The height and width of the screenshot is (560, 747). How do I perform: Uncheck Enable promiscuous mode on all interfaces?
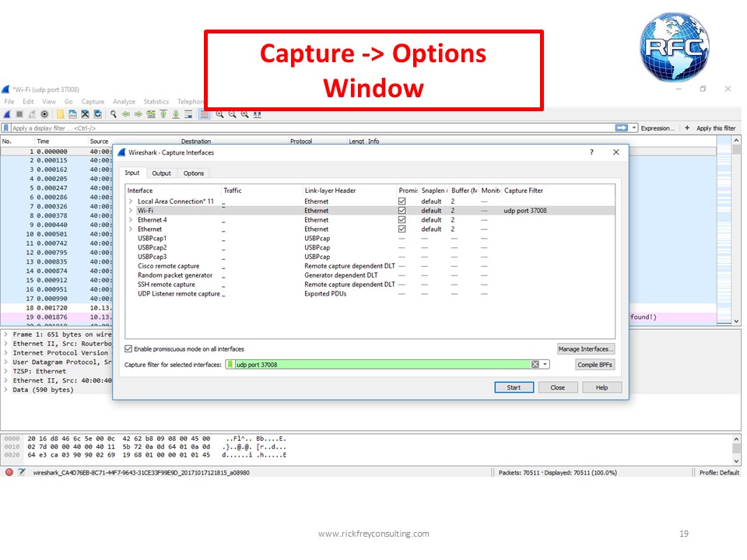coord(128,349)
